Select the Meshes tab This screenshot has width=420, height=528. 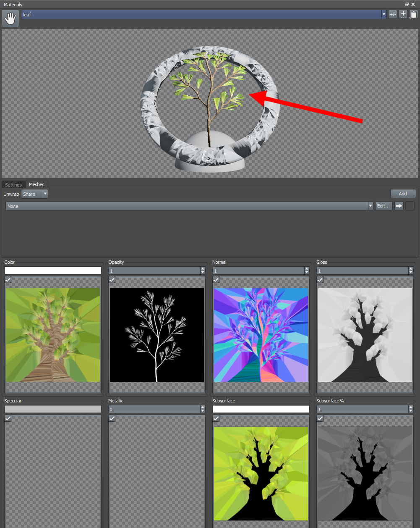pos(37,184)
